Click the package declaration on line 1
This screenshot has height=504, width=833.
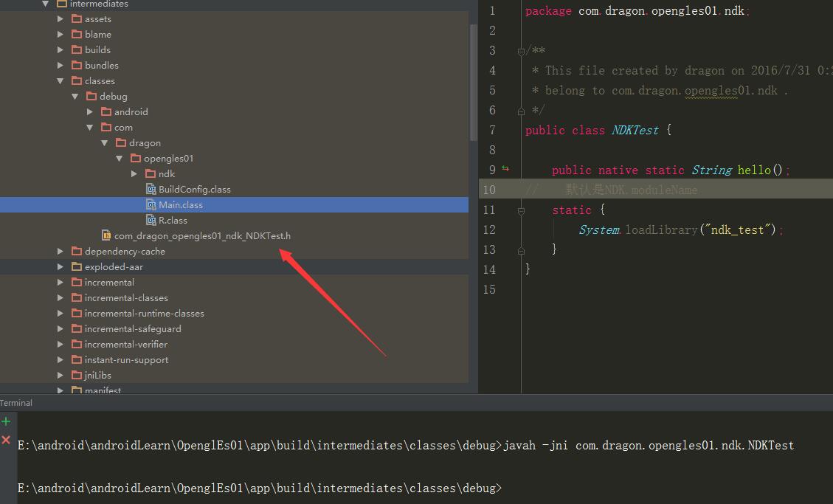[637, 10]
